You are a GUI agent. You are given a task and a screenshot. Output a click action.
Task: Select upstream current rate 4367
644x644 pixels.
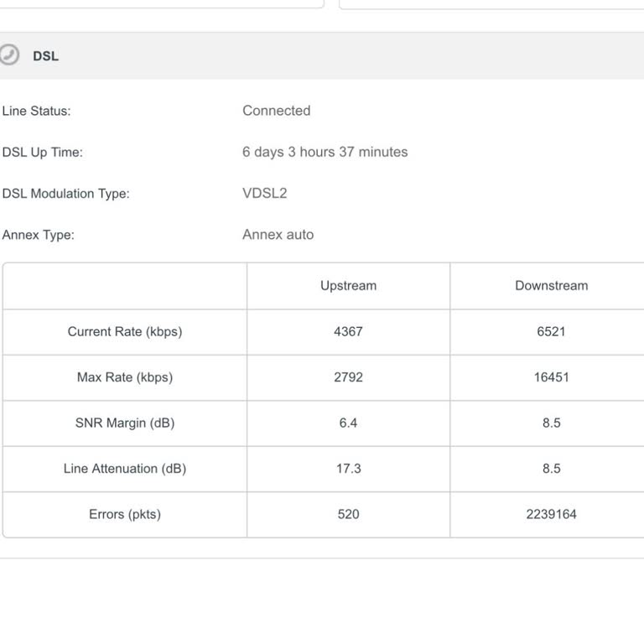pos(348,331)
